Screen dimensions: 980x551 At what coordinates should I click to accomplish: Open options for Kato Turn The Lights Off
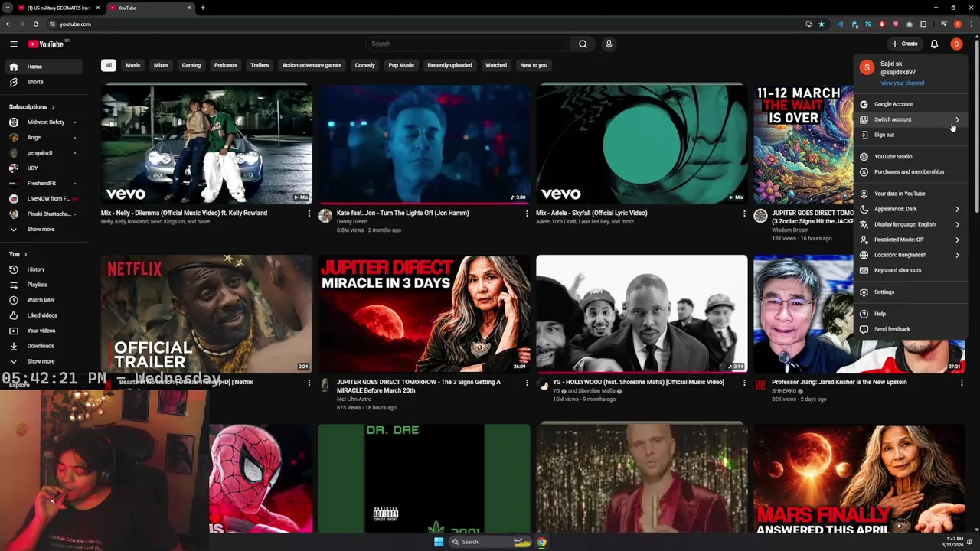tap(527, 214)
